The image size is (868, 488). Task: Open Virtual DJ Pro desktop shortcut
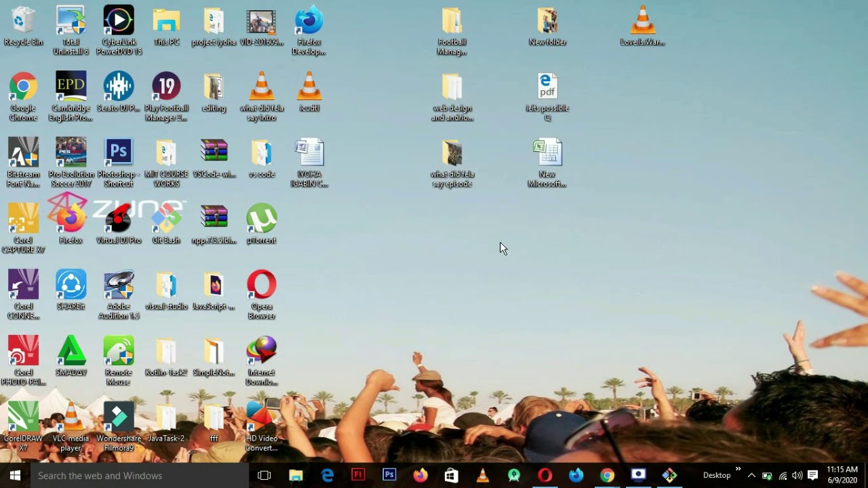[119, 225]
